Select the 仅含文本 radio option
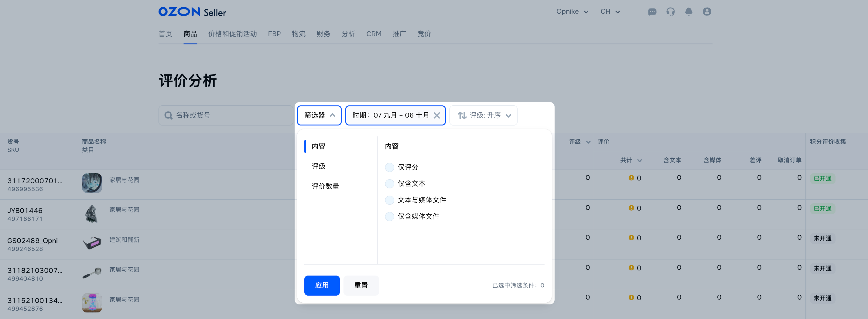 [x=390, y=184]
